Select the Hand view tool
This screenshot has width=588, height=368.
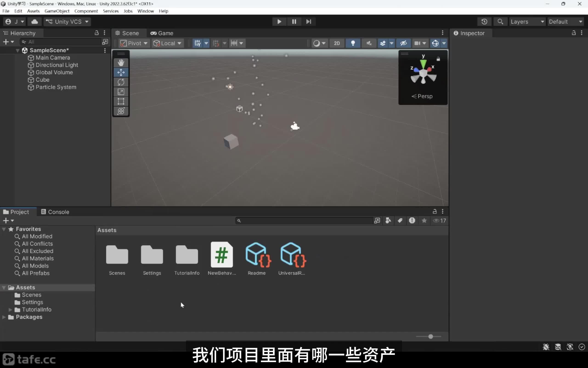click(x=121, y=63)
